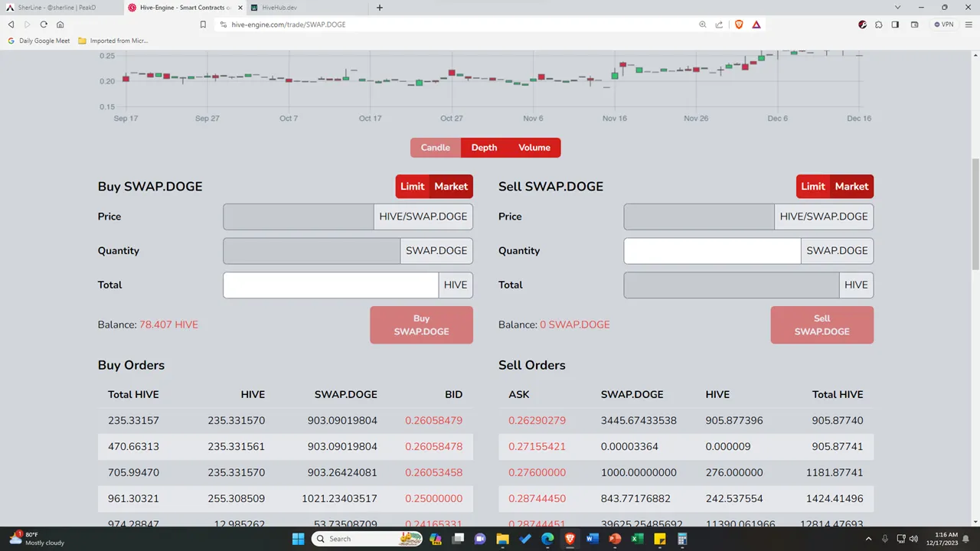Image resolution: width=980 pixels, height=551 pixels.
Task: Open the Brave Wallet icon
Action: click(x=914, y=24)
